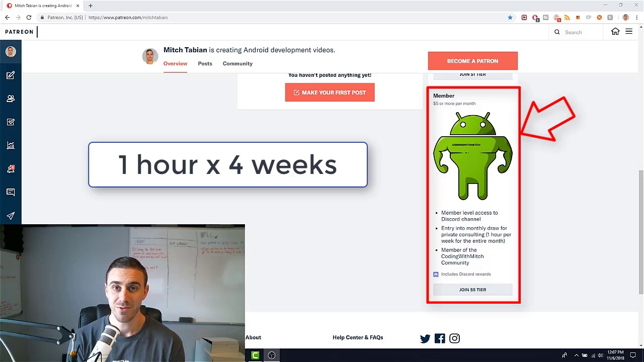Open the create post pencil icon in sidebar
Image resolution: width=644 pixels, height=362 pixels.
[x=11, y=75]
